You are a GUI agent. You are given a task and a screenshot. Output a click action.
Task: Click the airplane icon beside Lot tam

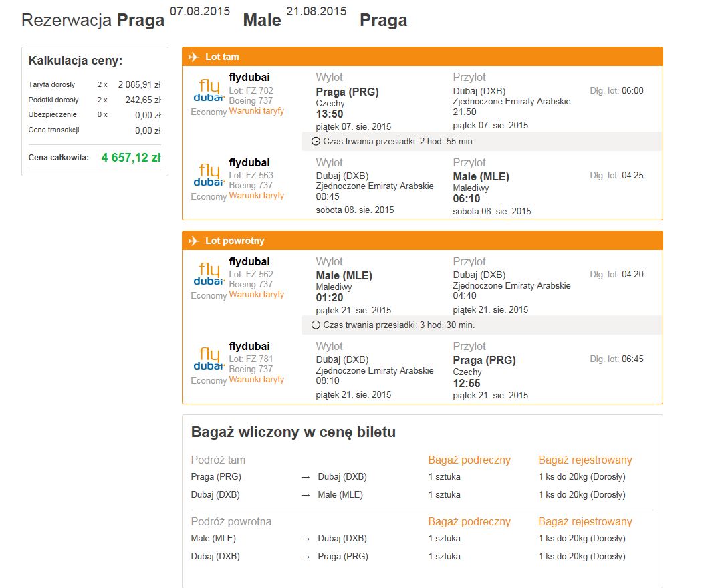(194, 57)
